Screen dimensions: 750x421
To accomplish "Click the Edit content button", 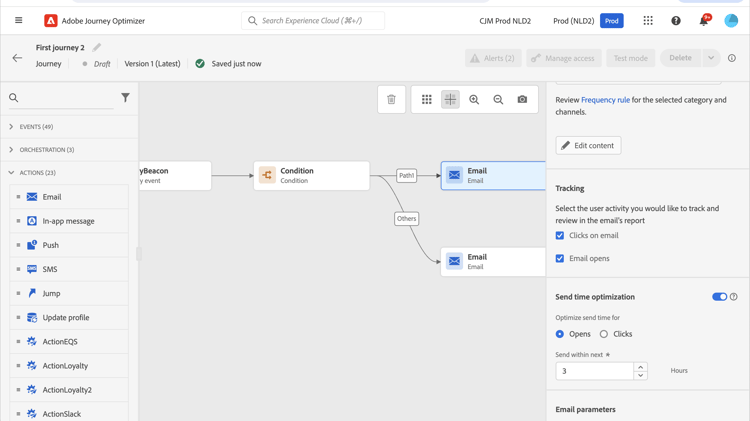I will (x=588, y=146).
